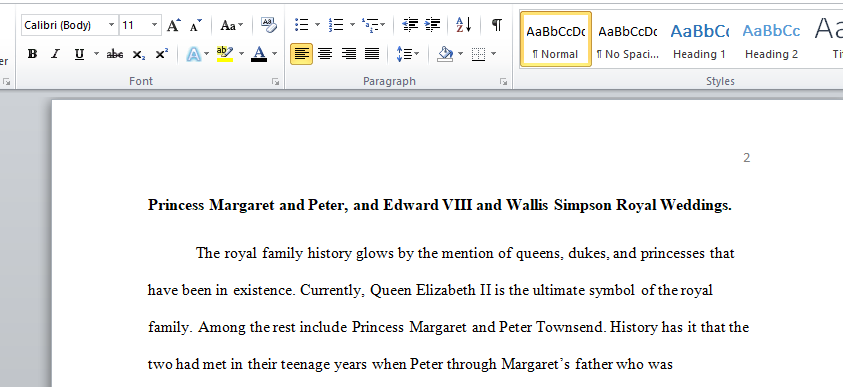Open the font name dropdown Calibri (Body)

pyautogui.click(x=111, y=25)
